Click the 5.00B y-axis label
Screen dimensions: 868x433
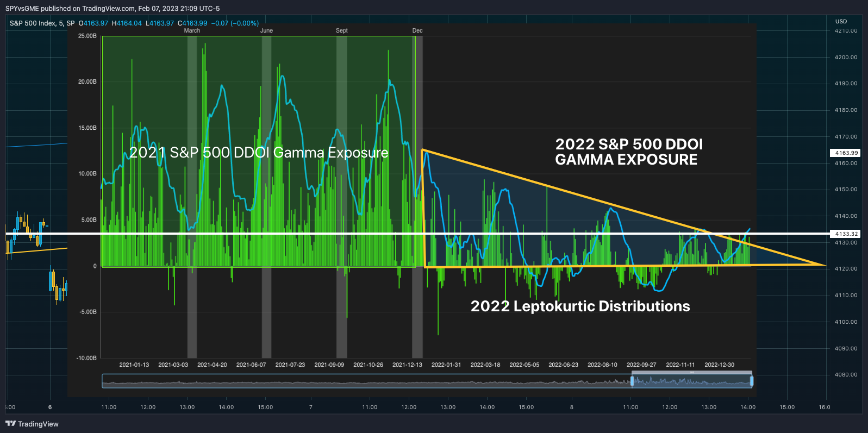[89, 219]
